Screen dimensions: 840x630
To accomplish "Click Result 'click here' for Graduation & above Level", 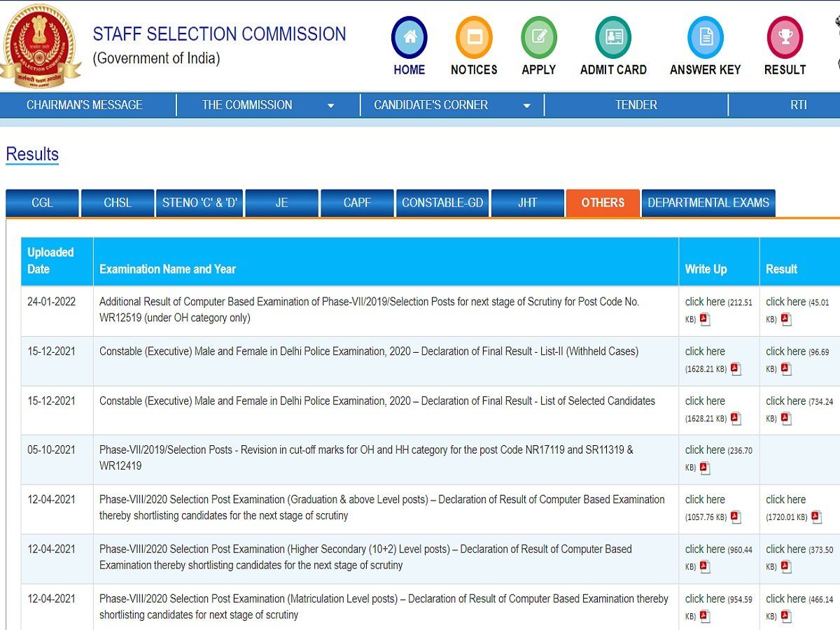I will [x=785, y=500].
